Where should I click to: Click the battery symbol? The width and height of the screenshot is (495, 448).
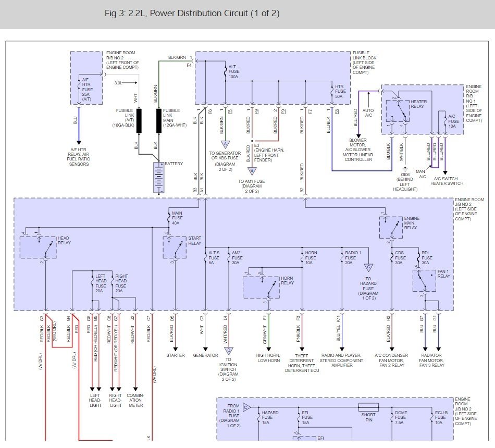point(158,178)
